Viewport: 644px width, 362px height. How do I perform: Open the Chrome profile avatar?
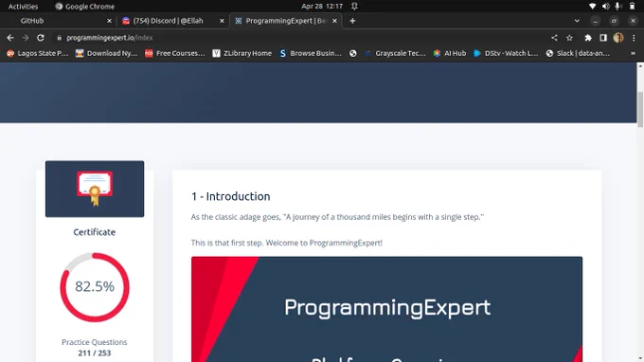coord(618,38)
